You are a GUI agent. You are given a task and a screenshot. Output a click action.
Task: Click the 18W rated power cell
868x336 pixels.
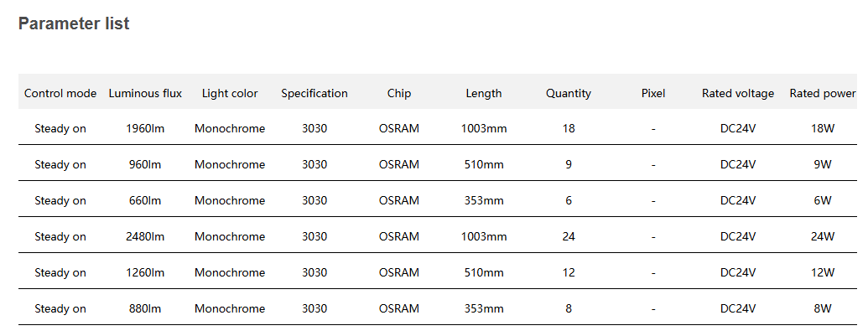coord(823,129)
